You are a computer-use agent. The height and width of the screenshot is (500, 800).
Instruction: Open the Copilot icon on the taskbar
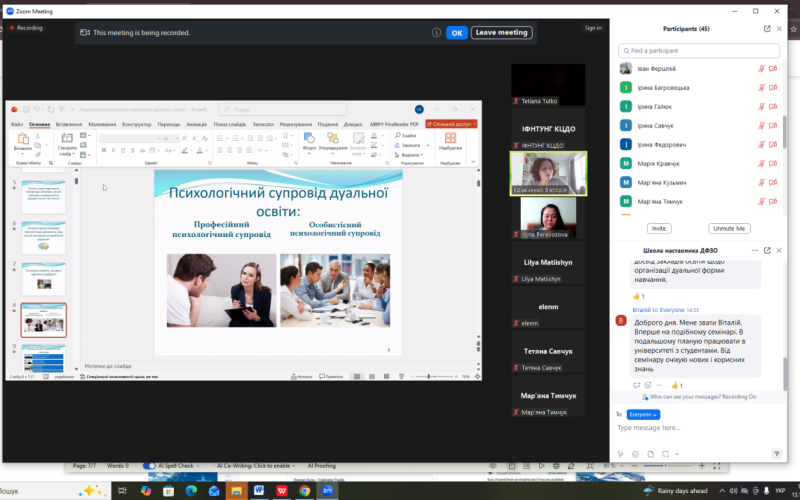[146, 491]
